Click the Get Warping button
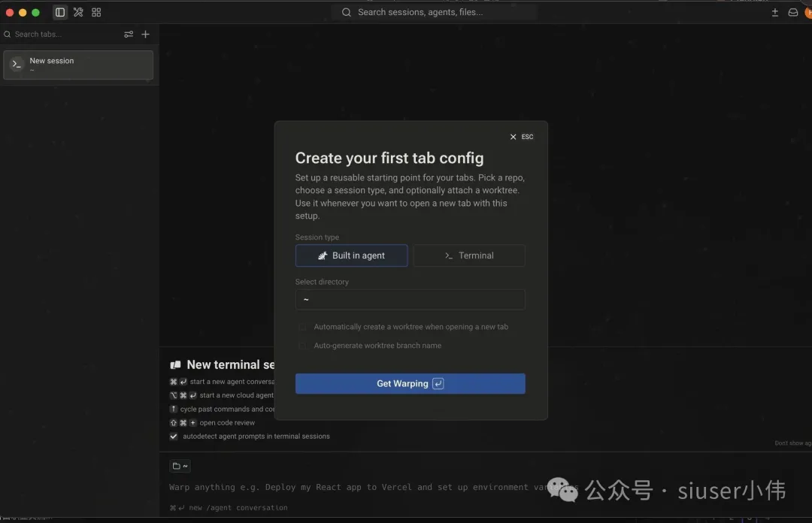Screen dimensions: 812x523 point(411,384)
